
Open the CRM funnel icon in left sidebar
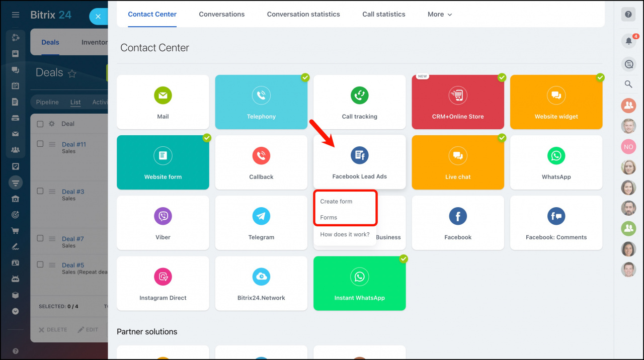[x=16, y=183]
